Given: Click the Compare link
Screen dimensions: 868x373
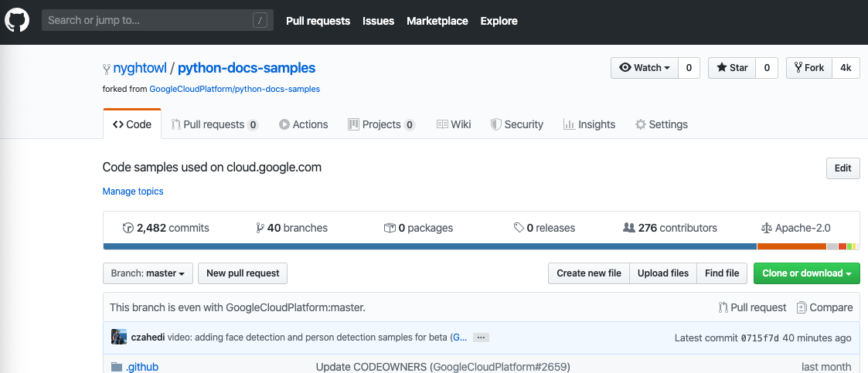Looking at the screenshot, I should tap(825, 307).
